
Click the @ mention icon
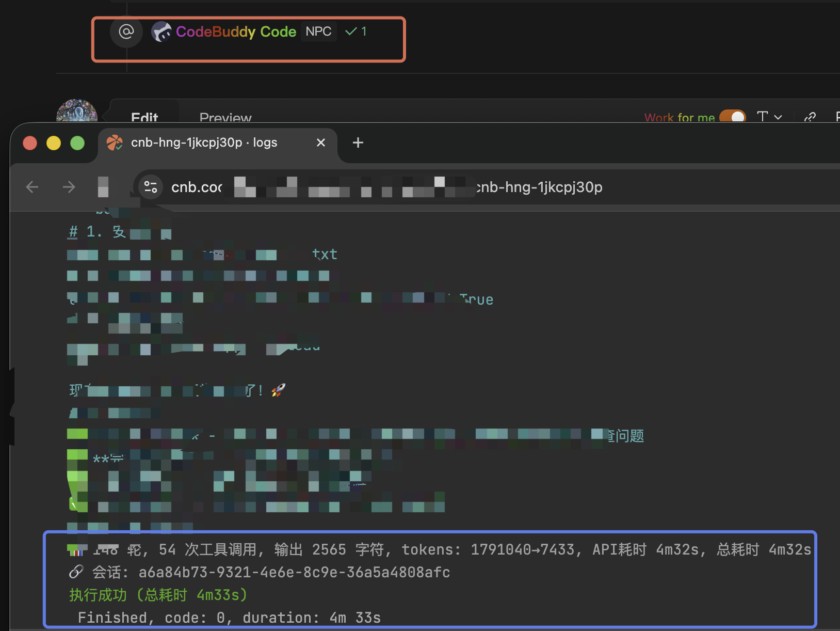tap(126, 32)
